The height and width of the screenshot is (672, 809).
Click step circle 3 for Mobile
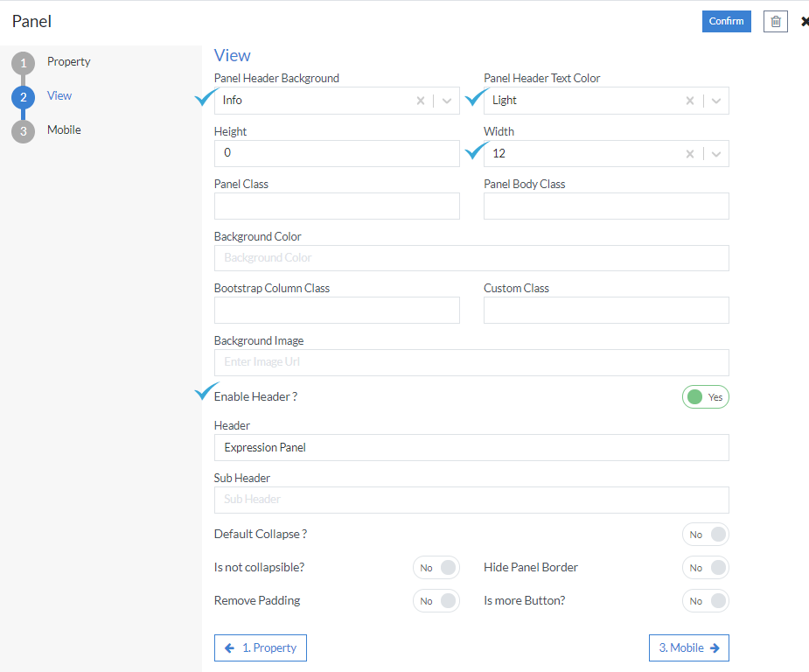point(23,129)
